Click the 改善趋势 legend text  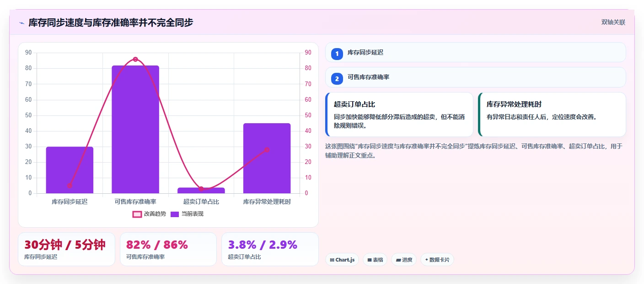(155, 214)
